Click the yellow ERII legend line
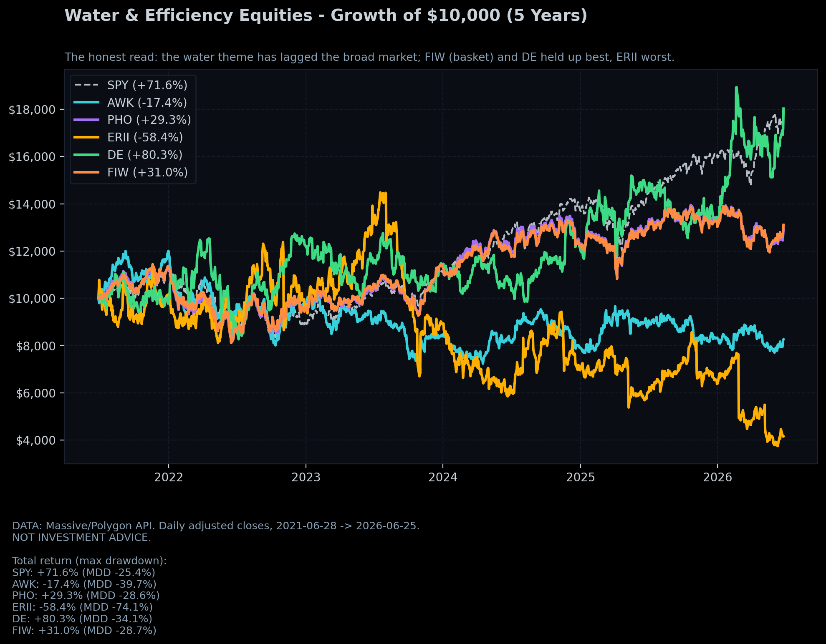The height and width of the screenshot is (644, 826). click(87, 137)
